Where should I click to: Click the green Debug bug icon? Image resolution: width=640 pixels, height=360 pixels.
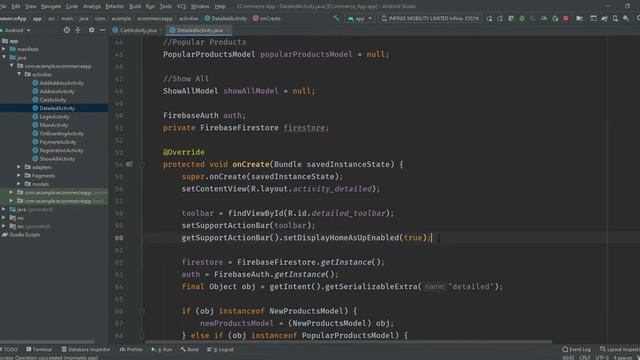[522, 18]
